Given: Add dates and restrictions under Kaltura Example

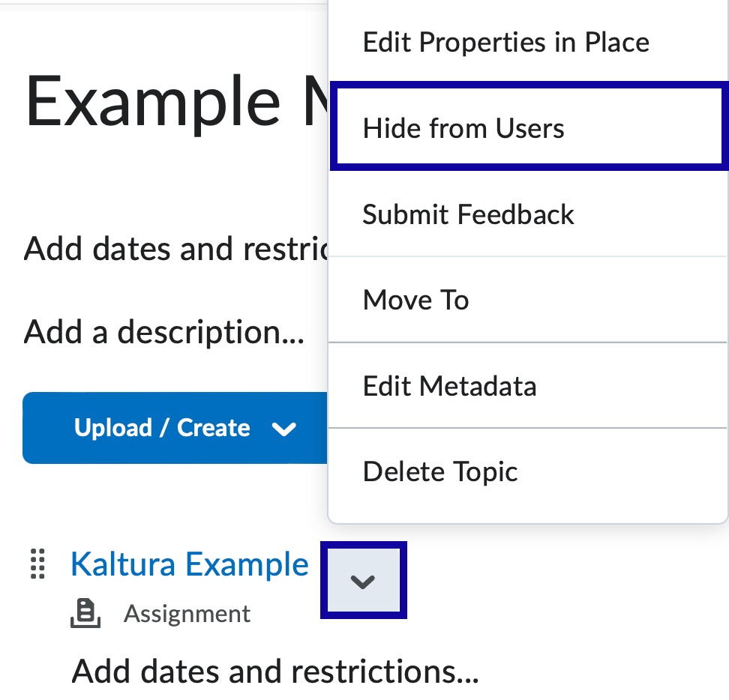Looking at the screenshot, I should 275,672.
